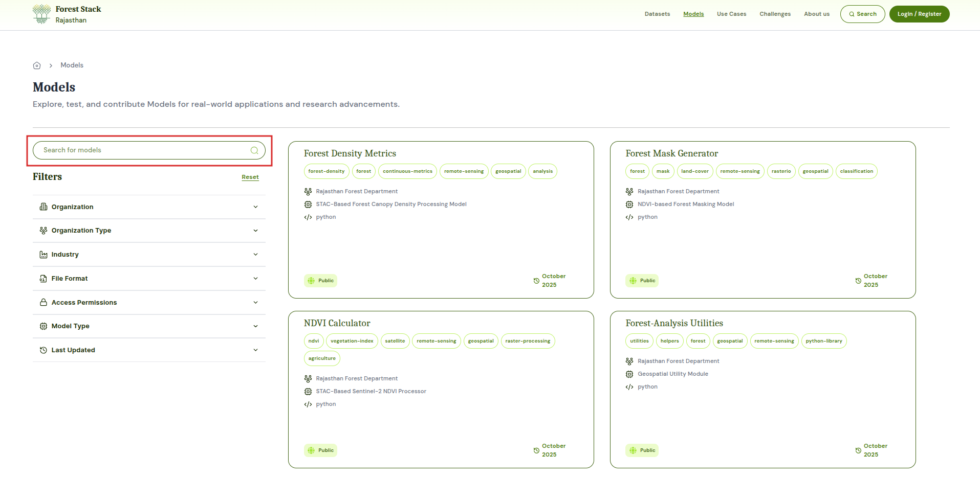
Task: Click the File Format document icon
Action: (x=43, y=279)
